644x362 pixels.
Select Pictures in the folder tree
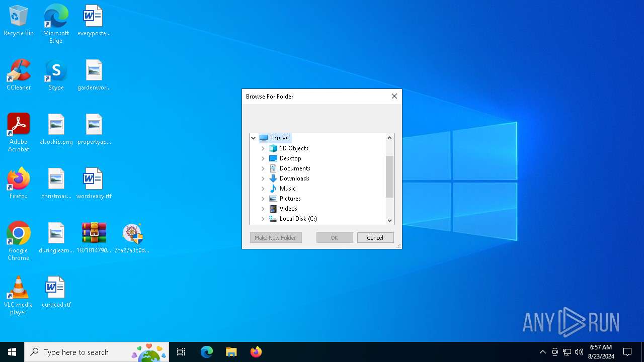point(285,199)
